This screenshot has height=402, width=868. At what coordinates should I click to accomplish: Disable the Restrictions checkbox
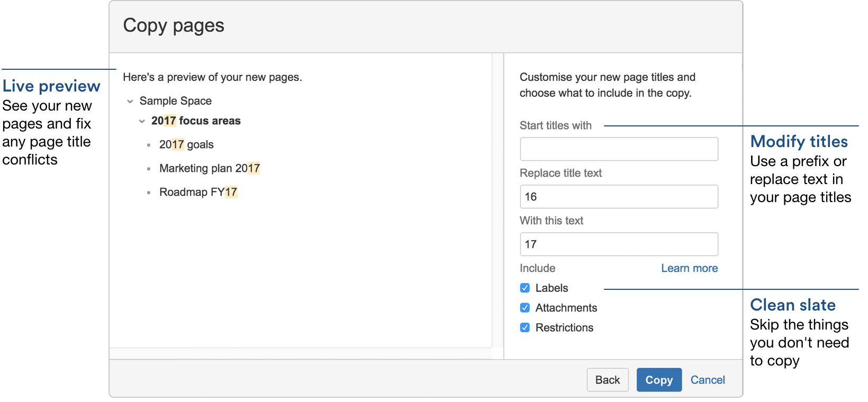pyautogui.click(x=525, y=327)
